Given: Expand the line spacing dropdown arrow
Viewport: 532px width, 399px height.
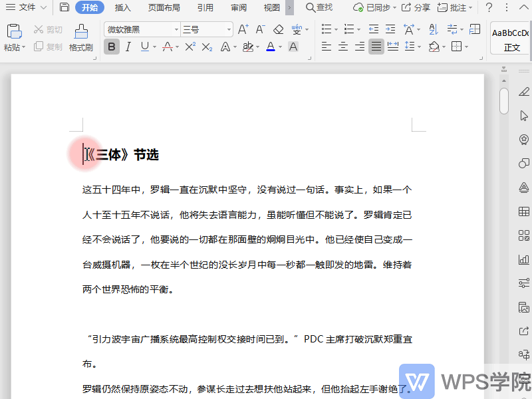Looking at the screenshot, I should pyautogui.click(x=420, y=47).
